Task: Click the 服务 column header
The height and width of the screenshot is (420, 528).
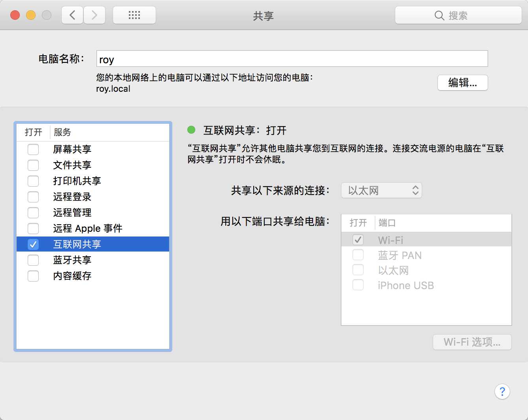Action: point(62,132)
